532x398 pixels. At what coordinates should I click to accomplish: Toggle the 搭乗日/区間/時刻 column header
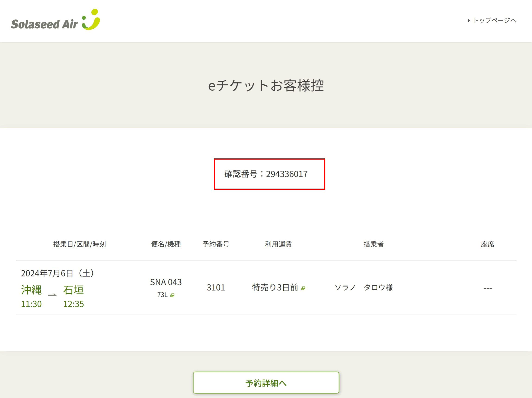coord(80,244)
